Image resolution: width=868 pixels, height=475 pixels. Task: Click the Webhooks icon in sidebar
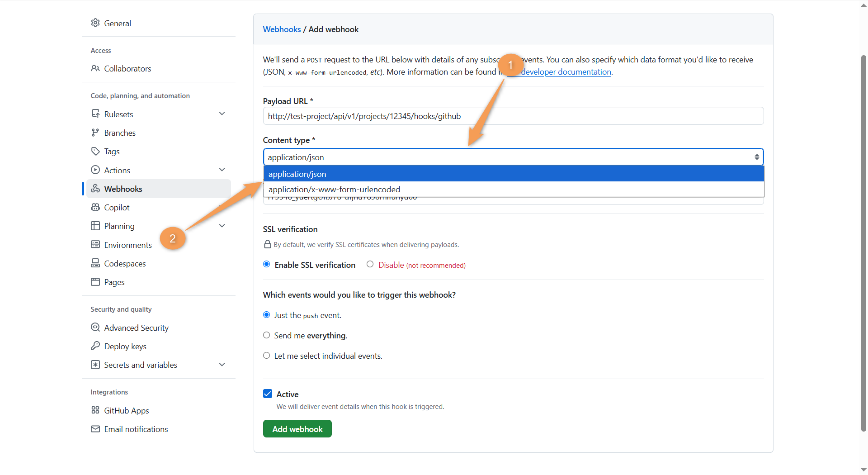tap(95, 189)
